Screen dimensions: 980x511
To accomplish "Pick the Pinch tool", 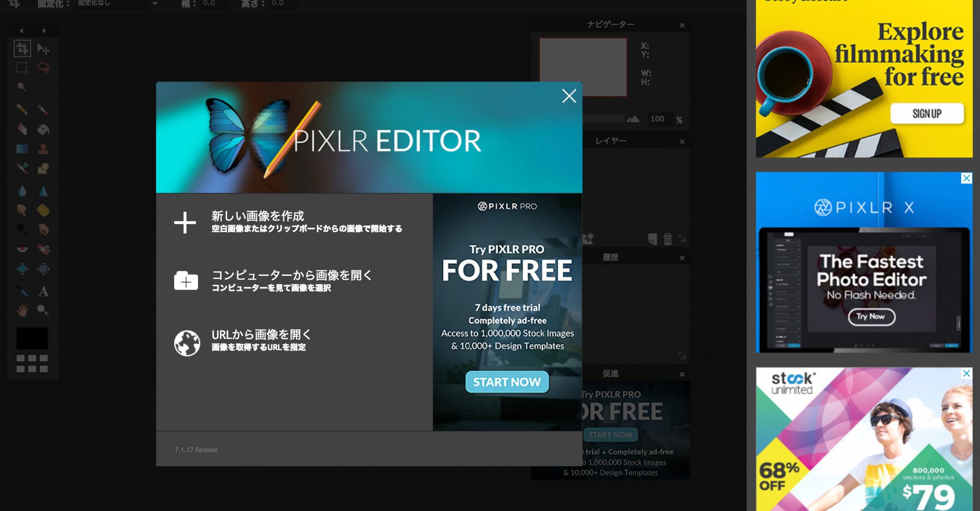I will pyautogui.click(x=43, y=268).
